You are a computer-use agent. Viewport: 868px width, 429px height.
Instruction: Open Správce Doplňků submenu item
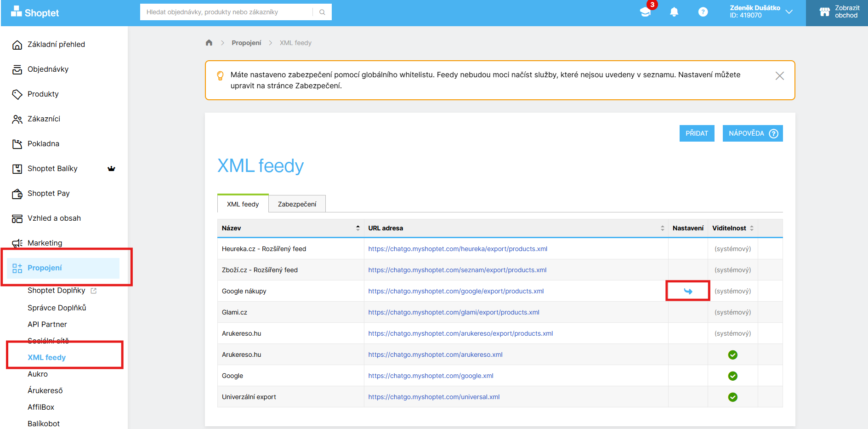[x=57, y=308]
